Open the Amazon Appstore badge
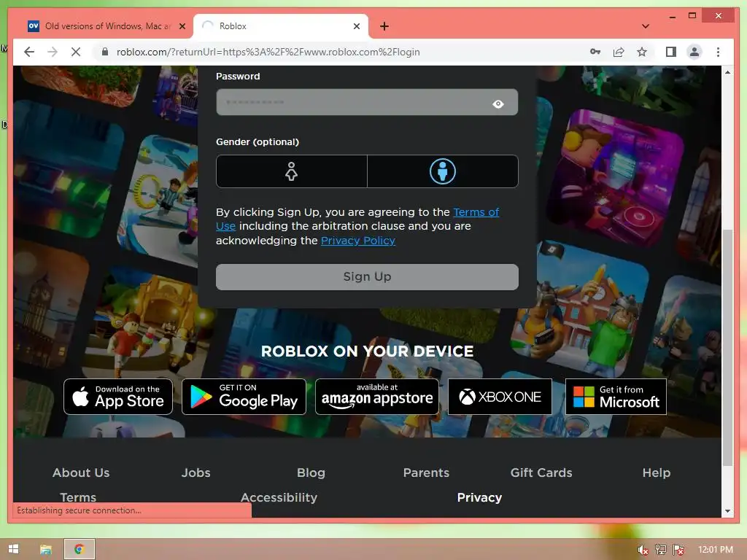This screenshot has height=560, width=747. coord(377,397)
